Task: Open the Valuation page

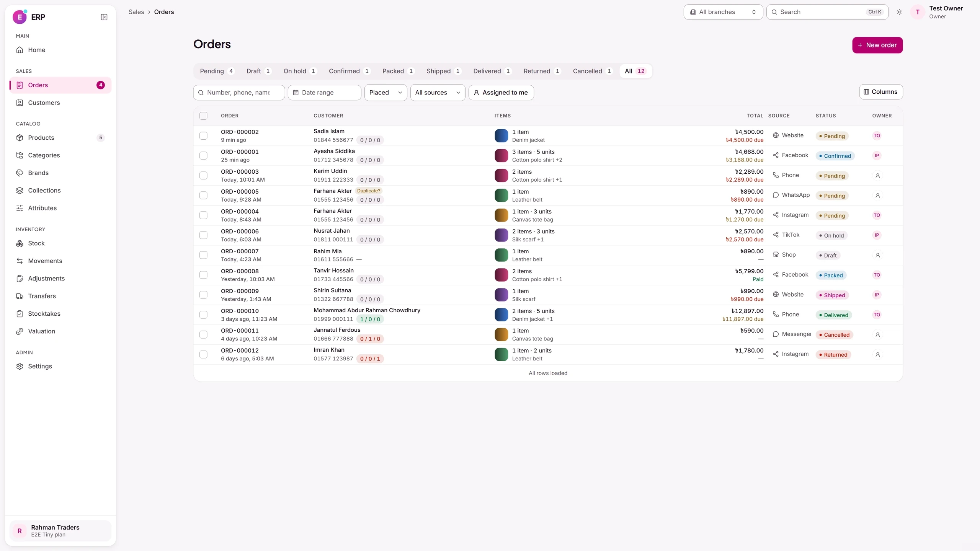Action: tap(60, 331)
